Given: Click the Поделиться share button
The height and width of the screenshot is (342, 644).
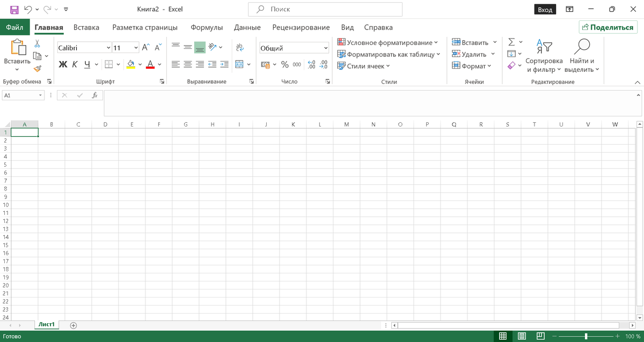Looking at the screenshot, I should point(608,27).
